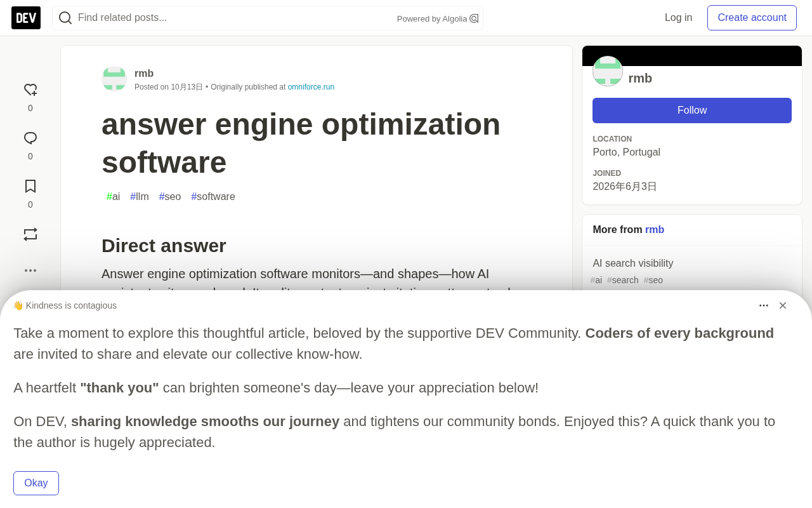Viewport: 812px width, 508px height.
Task: Open rmb's avatar beside the post byline
Action: click(x=114, y=79)
